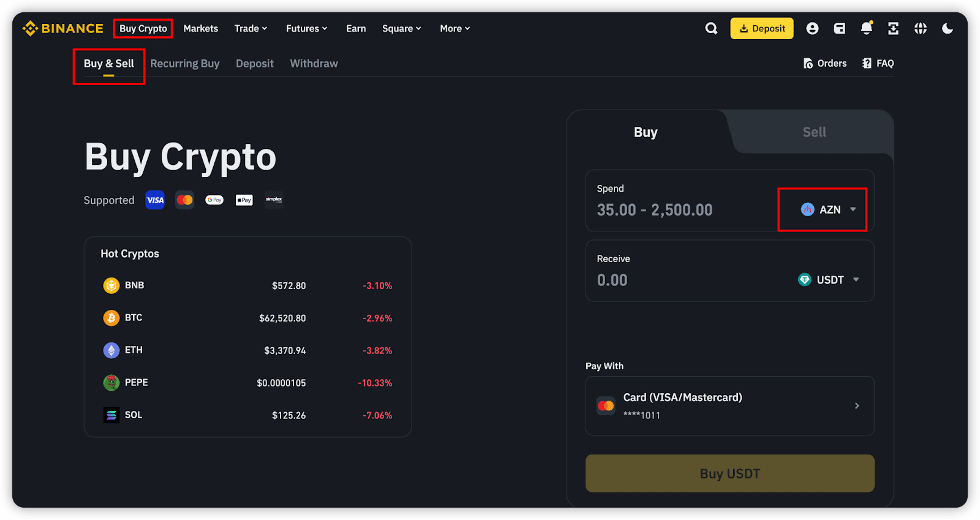Open the USDT receive currency dropdown
Image resolution: width=980 pixels, height=520 pixels.
(x=829, y=280)
